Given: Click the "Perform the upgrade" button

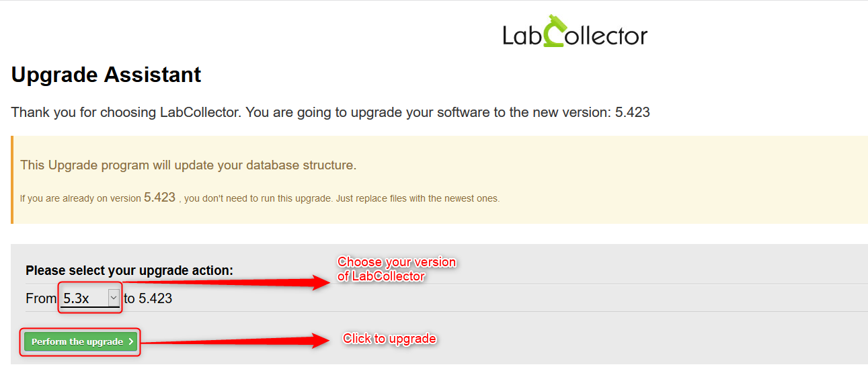Looking at the screenshot, I should point(81,341).
